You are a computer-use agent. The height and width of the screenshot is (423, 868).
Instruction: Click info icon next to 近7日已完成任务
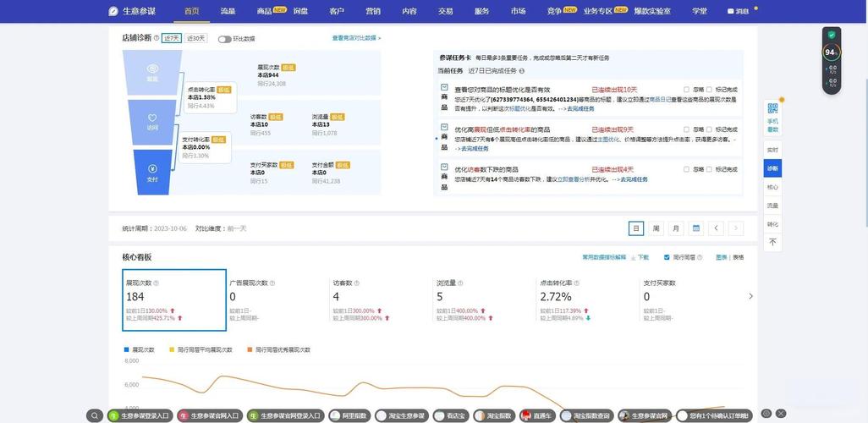click(x=521, y=71)
